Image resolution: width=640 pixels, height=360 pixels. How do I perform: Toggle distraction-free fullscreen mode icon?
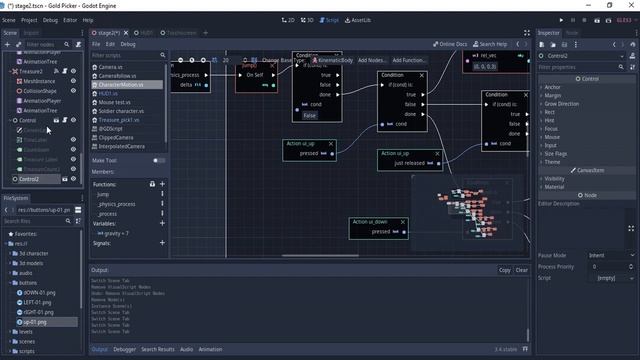[527, 33]
